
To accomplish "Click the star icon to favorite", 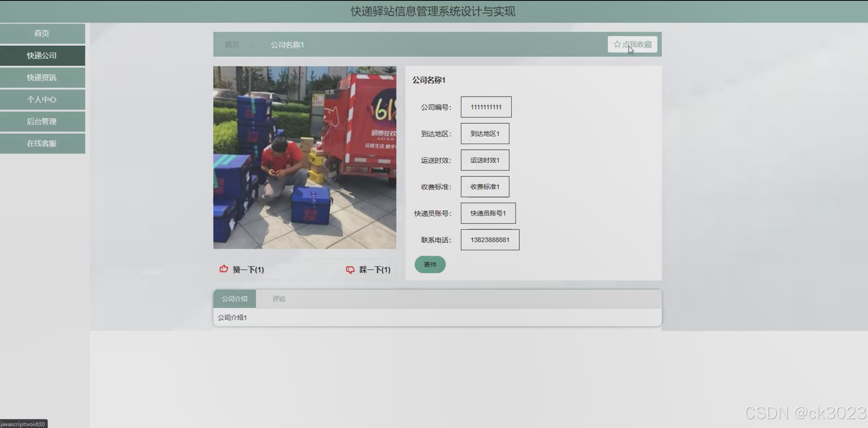I will point(617,44).
